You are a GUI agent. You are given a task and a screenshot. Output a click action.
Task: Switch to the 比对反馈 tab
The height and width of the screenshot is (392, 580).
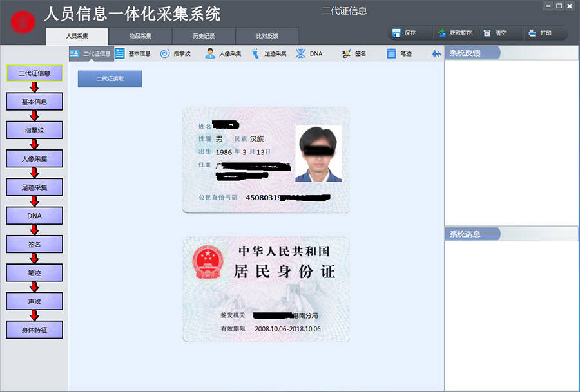[x=267, y=36]
